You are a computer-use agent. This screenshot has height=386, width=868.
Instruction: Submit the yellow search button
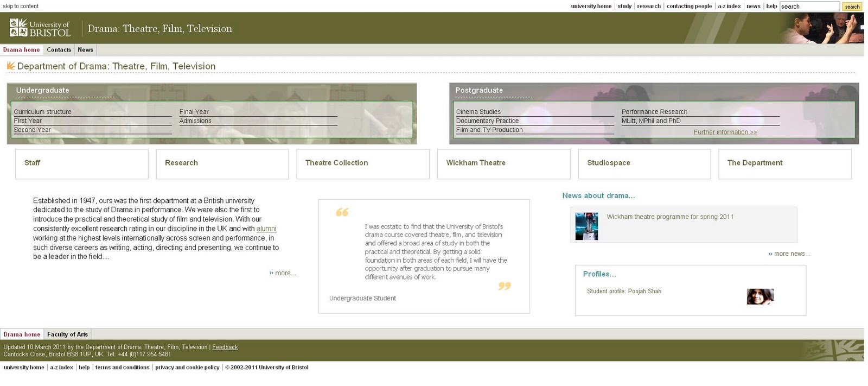[x=852, y=7]
